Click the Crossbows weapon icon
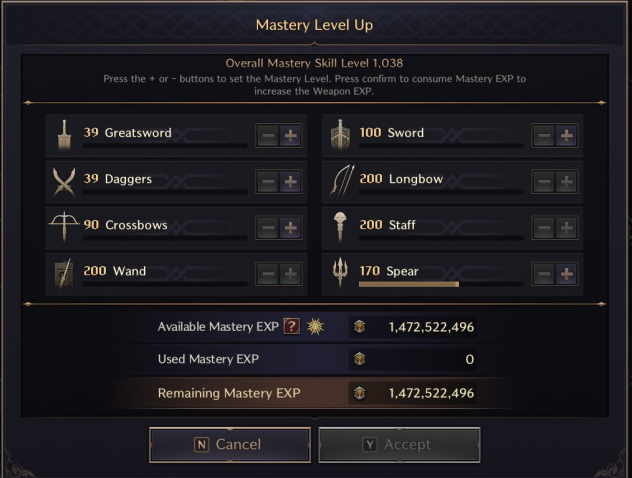The image size is (632, 478). [x=64, y=227]
